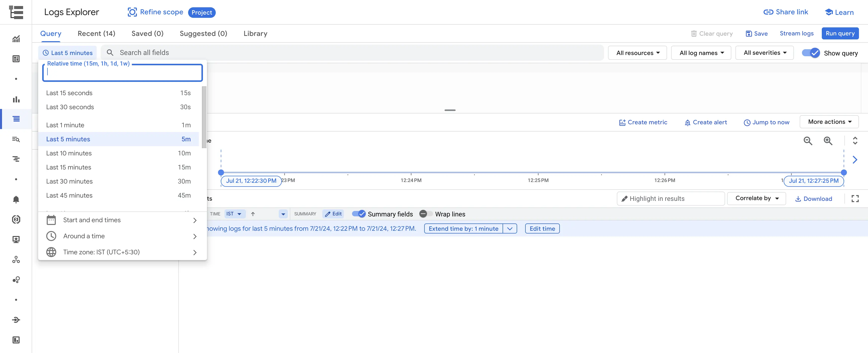Collapse timeline with up-down arrows icon
The image size is (868, 353).
tap(855, 141)
